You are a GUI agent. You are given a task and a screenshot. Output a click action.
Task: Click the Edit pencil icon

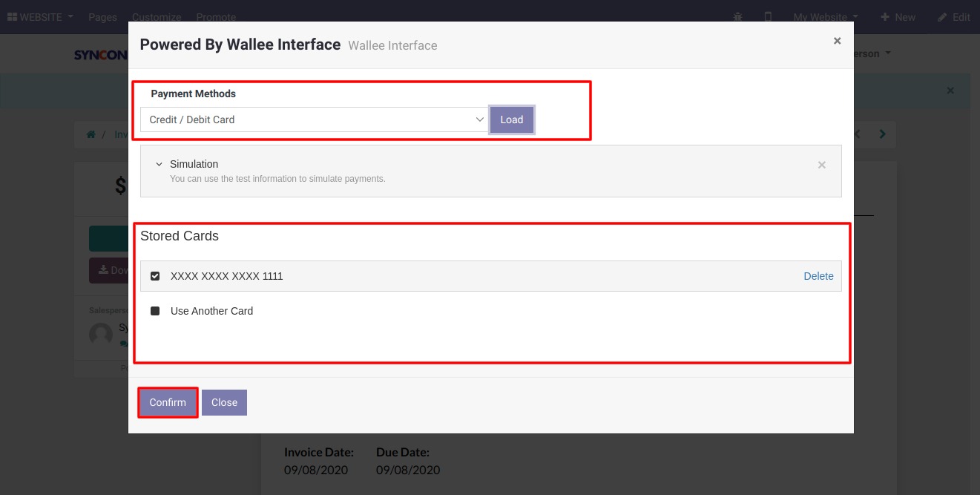coord(942,17)
